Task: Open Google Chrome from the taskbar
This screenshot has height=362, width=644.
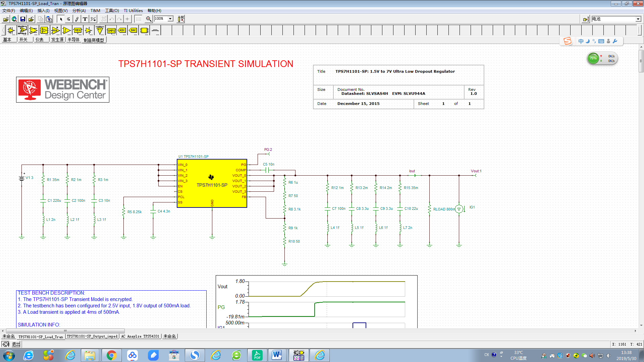Action: (111, 355)
